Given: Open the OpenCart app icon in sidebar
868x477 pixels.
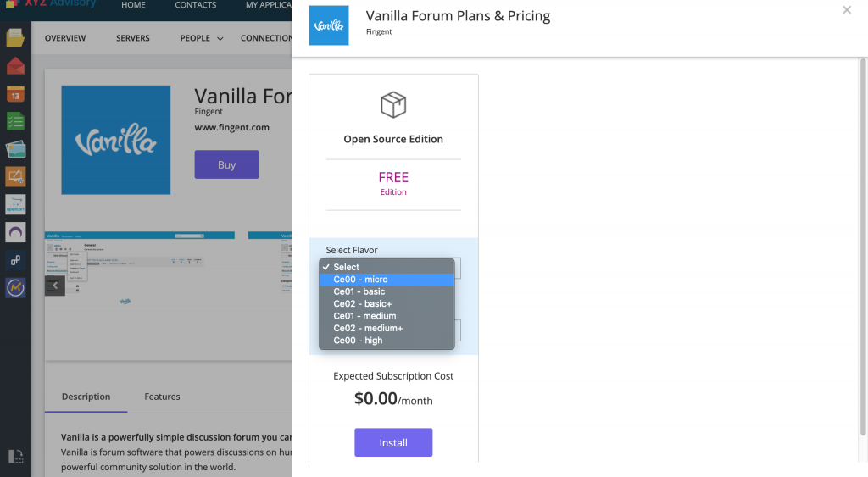Looking at the screenshot, I should [15, 204].
